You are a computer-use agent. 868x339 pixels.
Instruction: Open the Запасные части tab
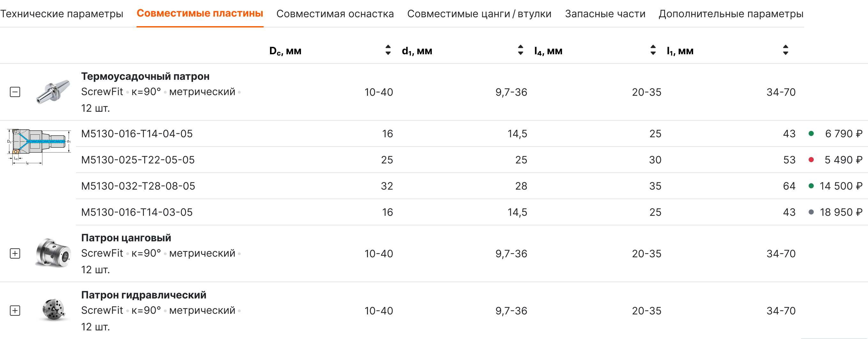pyautogui.click(x=605, y=14)
